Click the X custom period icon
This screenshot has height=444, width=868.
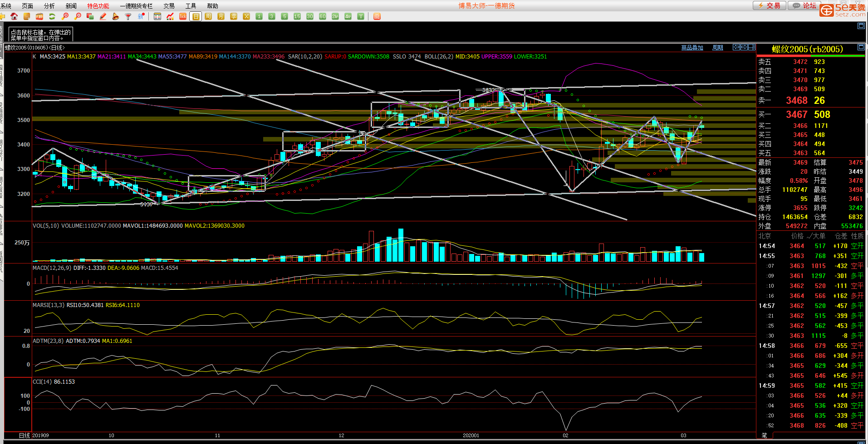coord(246,16)
